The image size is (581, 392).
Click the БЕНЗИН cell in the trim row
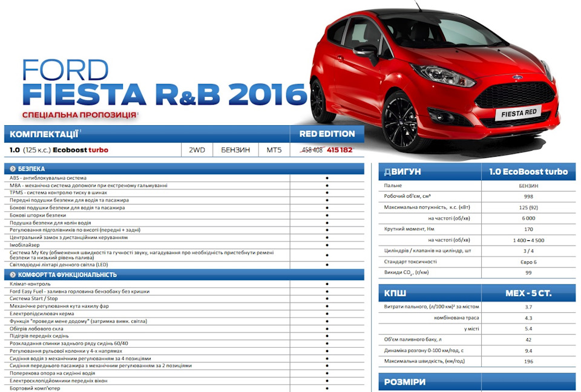pos(235,150)
